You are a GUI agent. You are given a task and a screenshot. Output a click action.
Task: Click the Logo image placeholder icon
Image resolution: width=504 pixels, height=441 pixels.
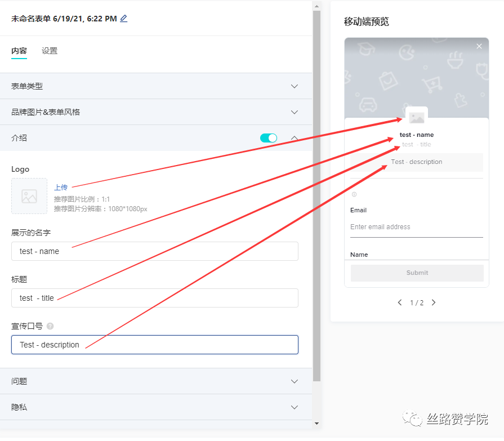pyautogui.click(x=29, y=196)
